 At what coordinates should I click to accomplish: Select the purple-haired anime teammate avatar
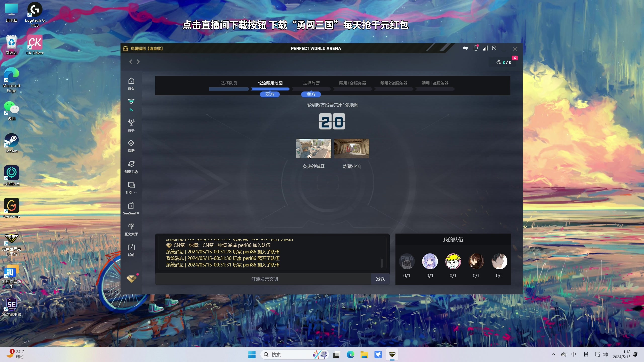click(430, 261)
